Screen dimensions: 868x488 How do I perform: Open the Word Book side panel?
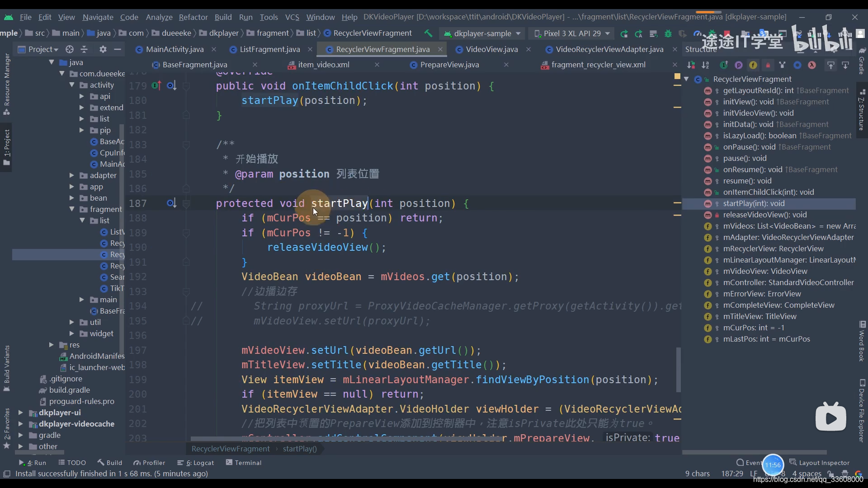862,341
